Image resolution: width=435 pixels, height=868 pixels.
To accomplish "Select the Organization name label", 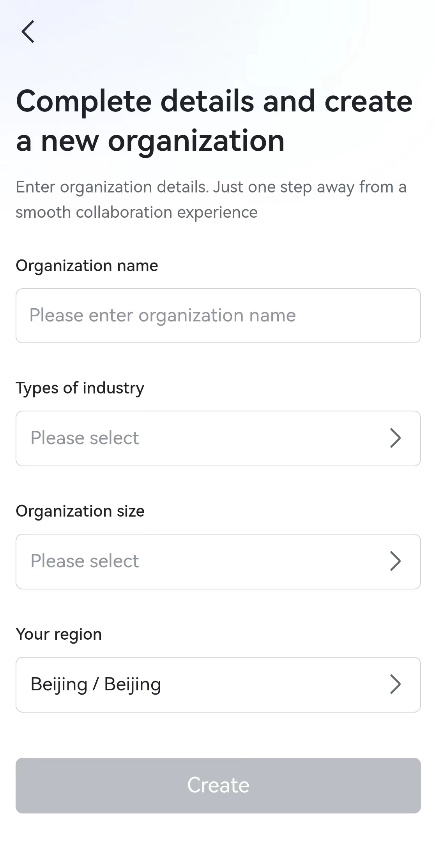I will 87,265.
